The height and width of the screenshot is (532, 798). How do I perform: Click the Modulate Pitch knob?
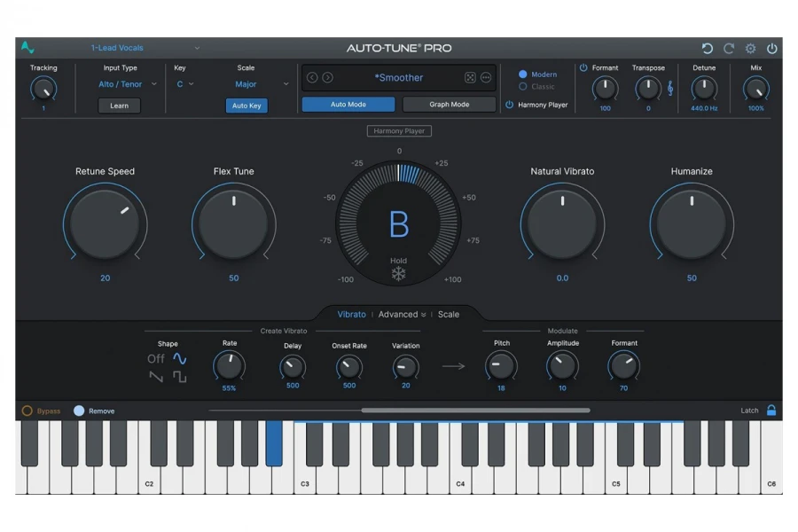click(501, 366)
